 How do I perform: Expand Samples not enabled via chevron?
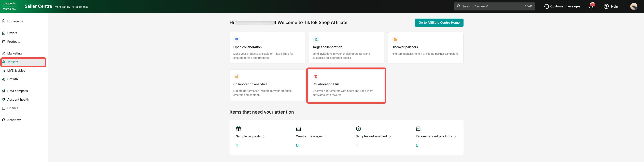[390, 137]
